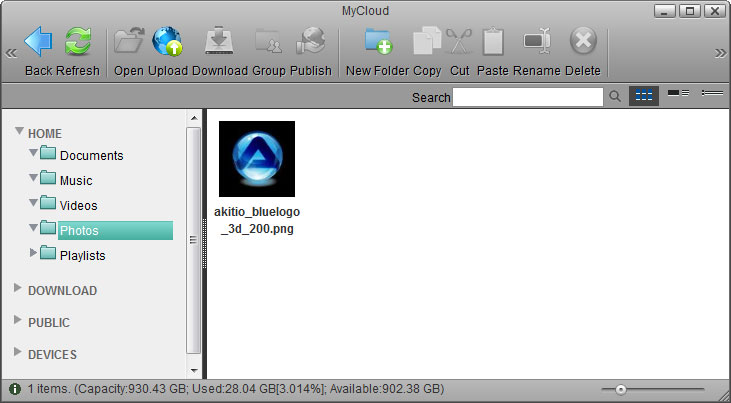This screenshot has height=403, width=731.
Task: Click the Group toolbar icon
Action: coord(269,42)
